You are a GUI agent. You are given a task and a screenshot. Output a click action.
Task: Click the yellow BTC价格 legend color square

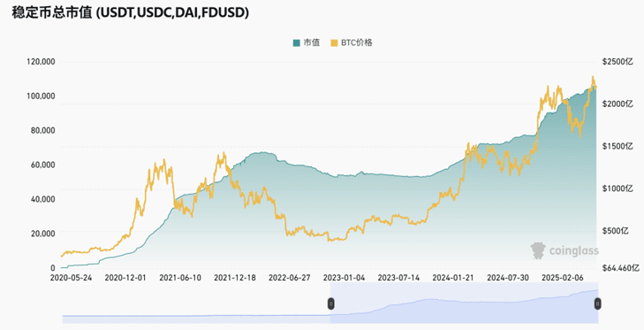pyautogui.click(x=334, y=42)
